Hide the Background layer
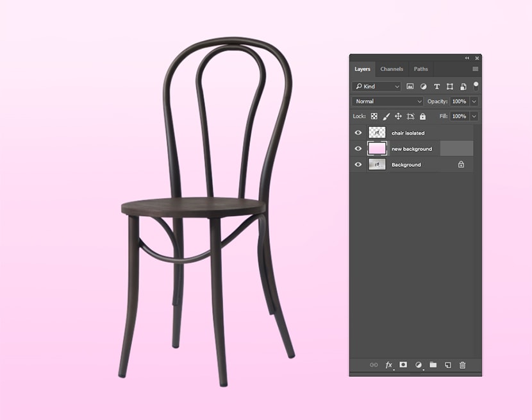 (x=358, y=165)
